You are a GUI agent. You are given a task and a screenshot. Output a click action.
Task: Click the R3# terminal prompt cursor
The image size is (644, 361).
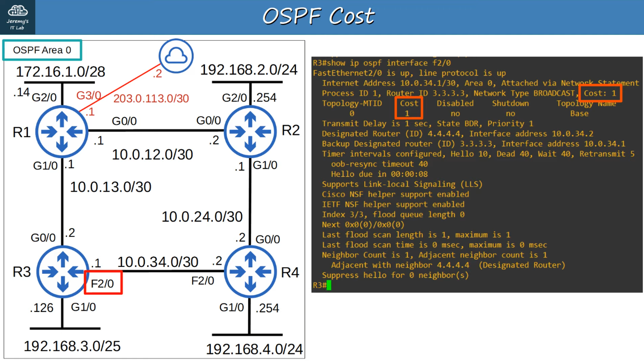click(x=322, y=286)
